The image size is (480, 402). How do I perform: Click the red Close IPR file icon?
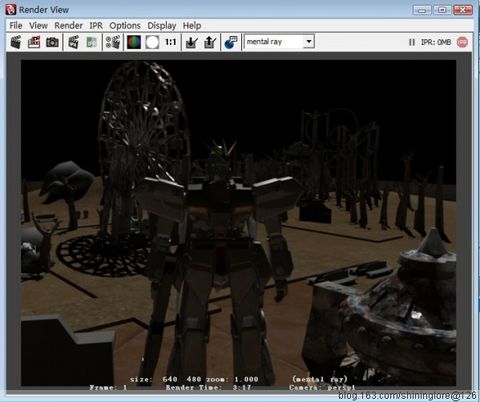click(x=462, y=42)
